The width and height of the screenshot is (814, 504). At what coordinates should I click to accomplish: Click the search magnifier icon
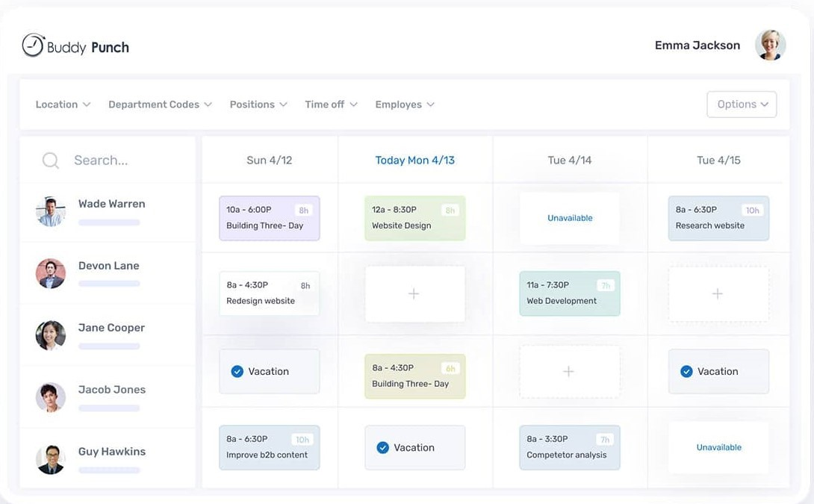pos(50,161)
